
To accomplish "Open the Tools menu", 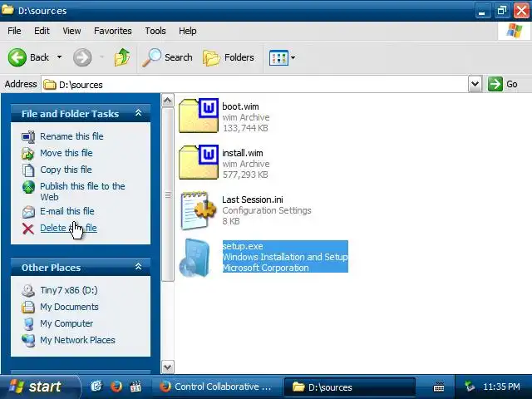I will (x=155, y=31).
